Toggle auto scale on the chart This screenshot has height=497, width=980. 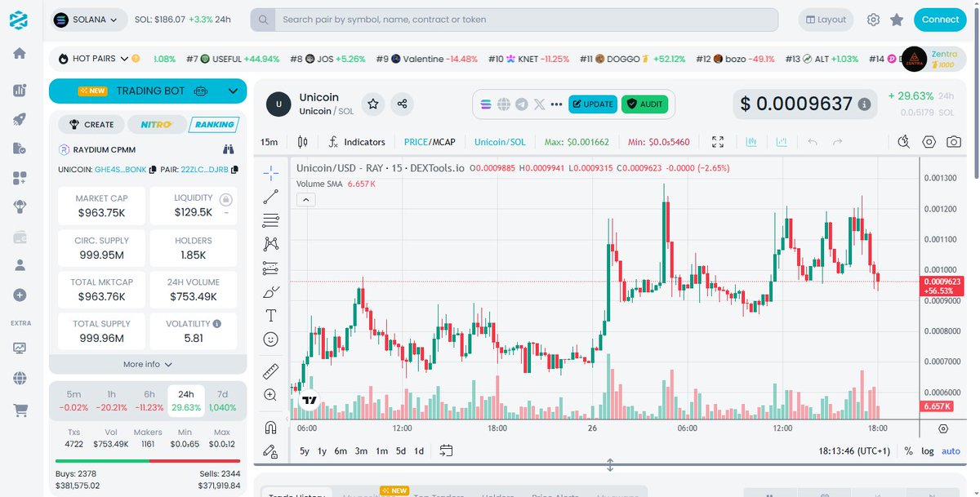(951, 450)
